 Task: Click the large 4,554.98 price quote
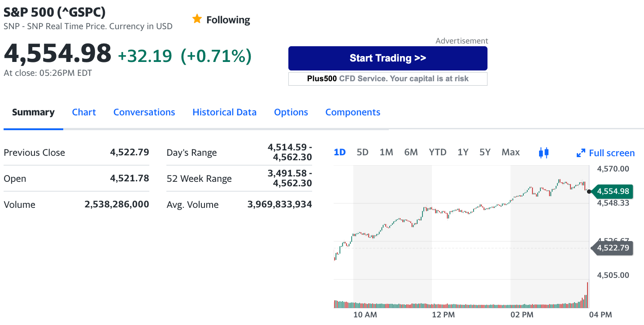pyautogui.click(x=57, y=53)
